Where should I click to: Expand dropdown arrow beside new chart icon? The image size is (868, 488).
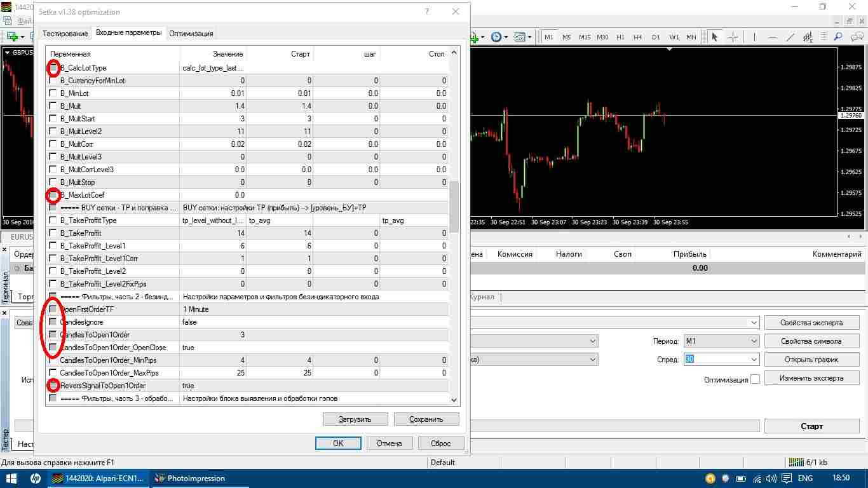(22, 37)
